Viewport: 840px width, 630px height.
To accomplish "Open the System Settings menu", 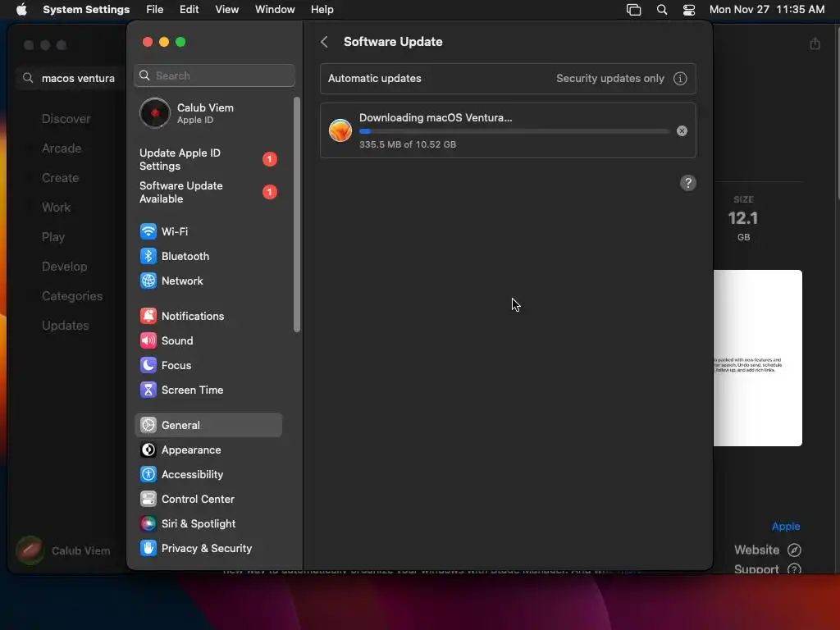I will 86,9.
